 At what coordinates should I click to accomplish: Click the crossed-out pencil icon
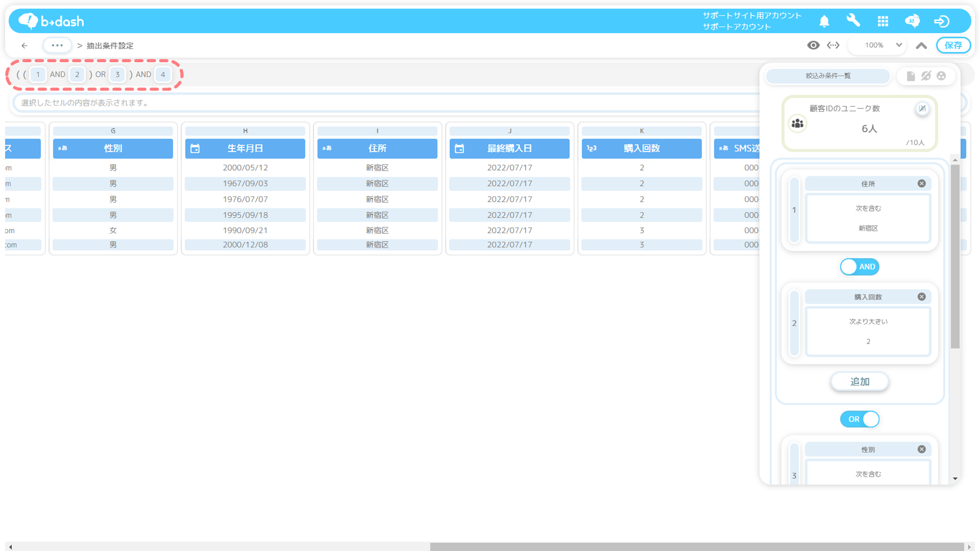coord(926,76)
